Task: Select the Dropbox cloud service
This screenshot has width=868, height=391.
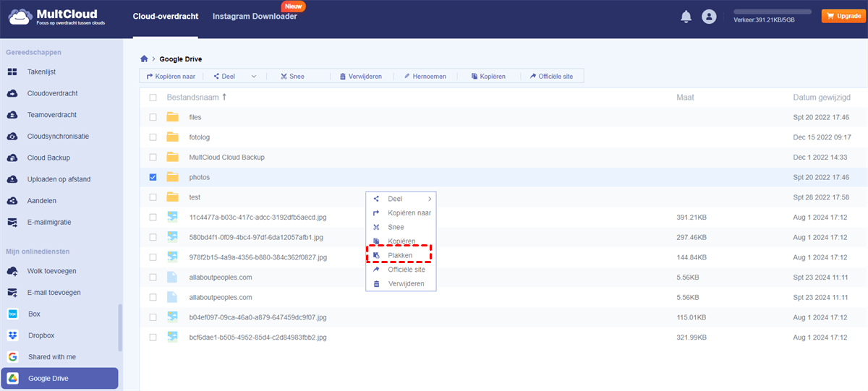Action: tap(41, 335)
